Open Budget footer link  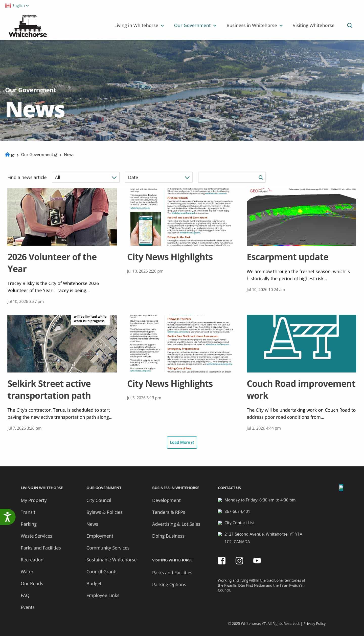point(94,583)
